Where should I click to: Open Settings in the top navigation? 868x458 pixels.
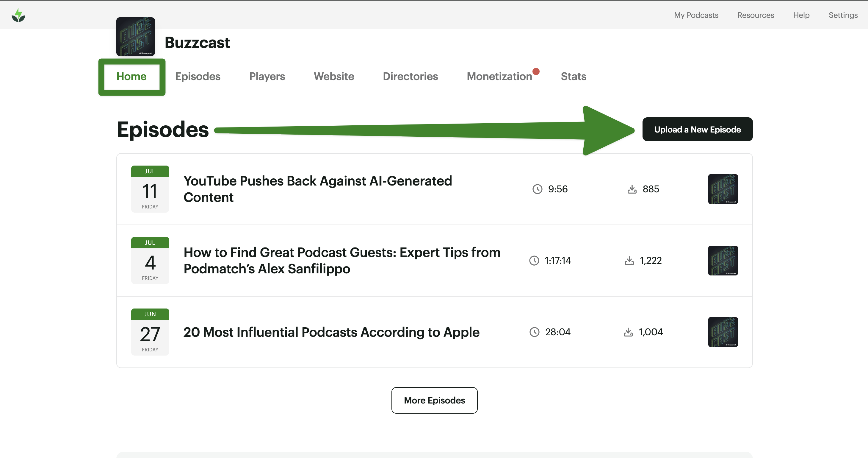pos(843,15)
